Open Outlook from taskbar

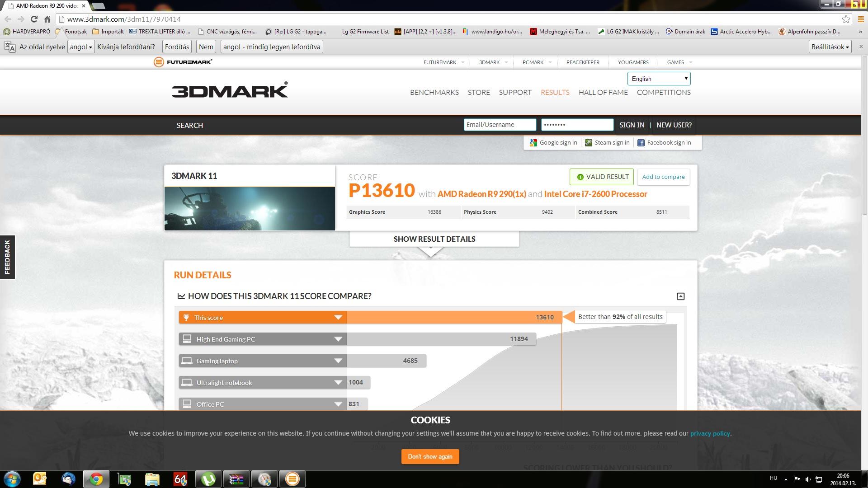pos(40,479)
